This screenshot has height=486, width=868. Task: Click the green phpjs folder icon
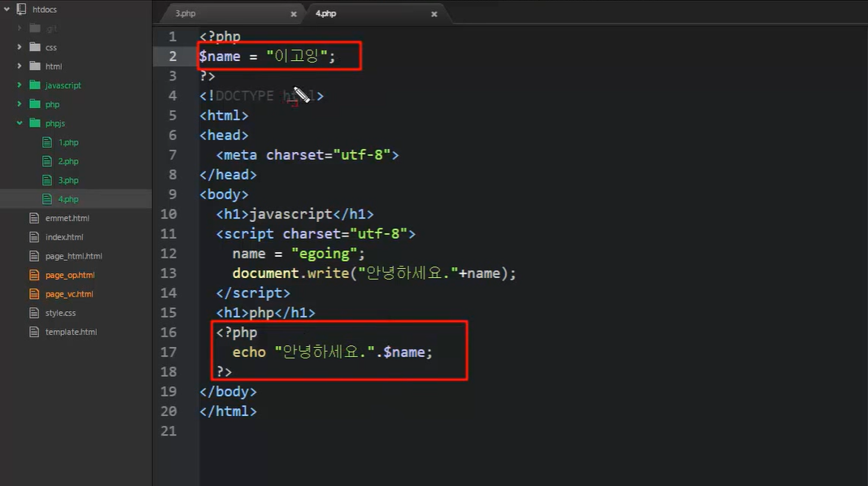[35, 123]
